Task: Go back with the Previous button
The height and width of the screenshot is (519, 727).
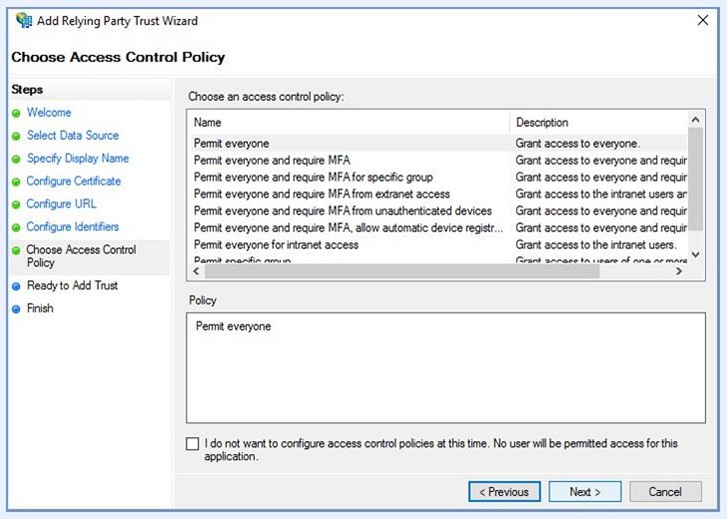Action: click(504, 492)
